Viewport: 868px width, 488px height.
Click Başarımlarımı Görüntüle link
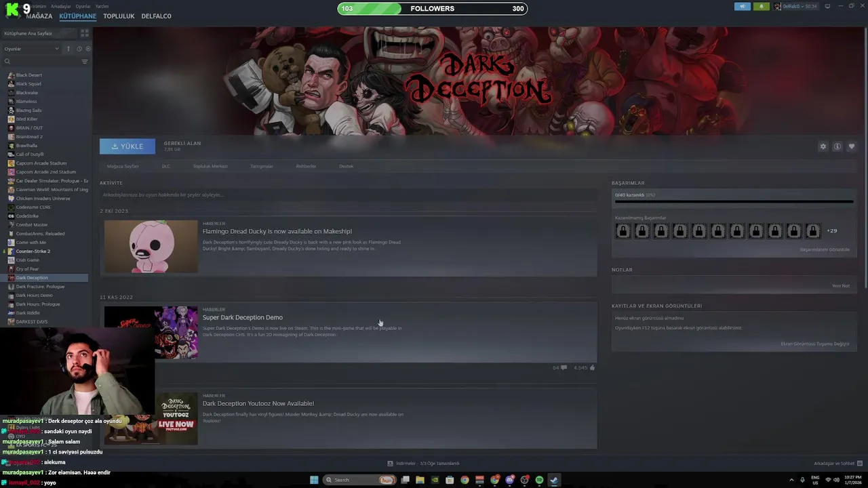coord(825,249)
